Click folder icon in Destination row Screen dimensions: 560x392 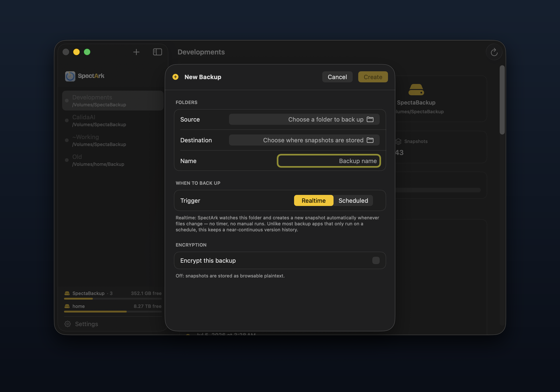tap(370, 140)
